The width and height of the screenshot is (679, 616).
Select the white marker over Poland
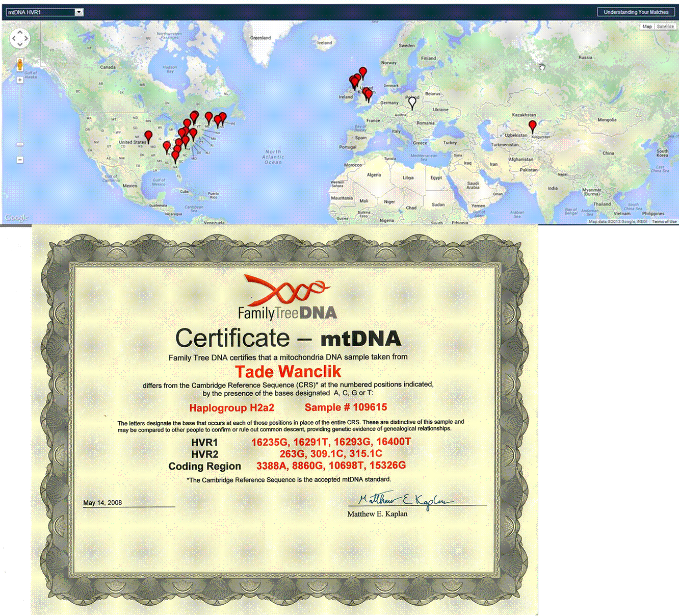point(412,103)
